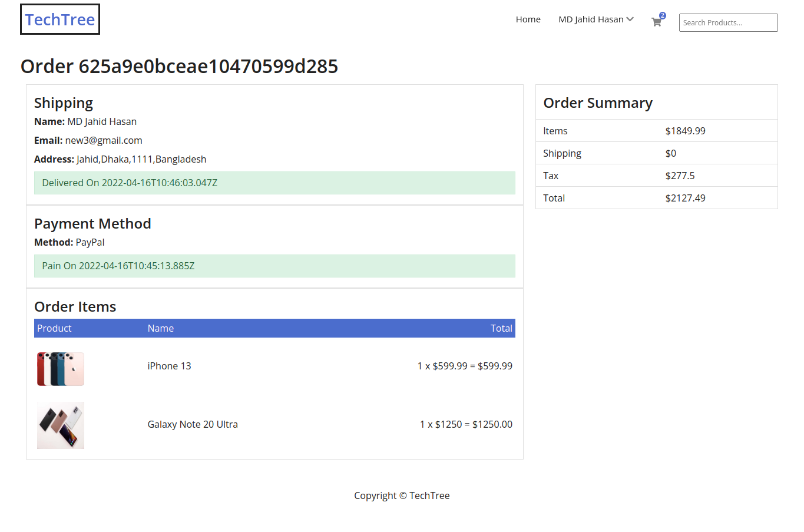Click the Name column header
The width and height of the screenshot is (804, 532).
160,328
